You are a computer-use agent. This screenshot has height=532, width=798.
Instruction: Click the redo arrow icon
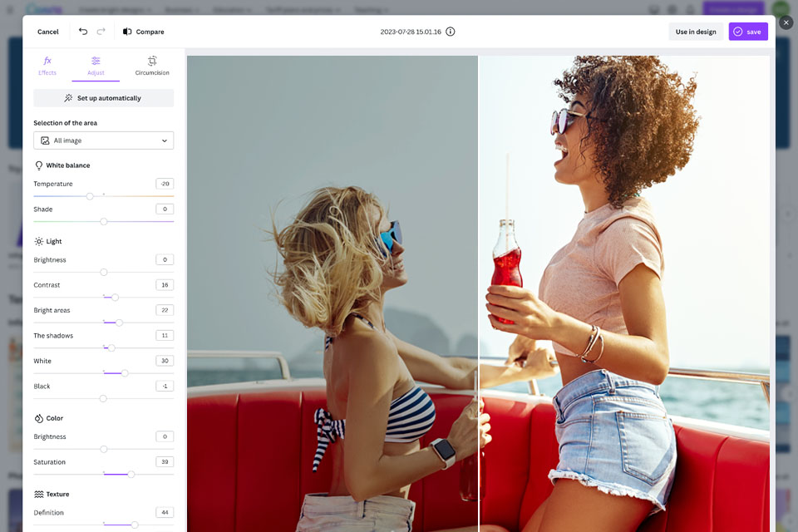click(101, 32)
